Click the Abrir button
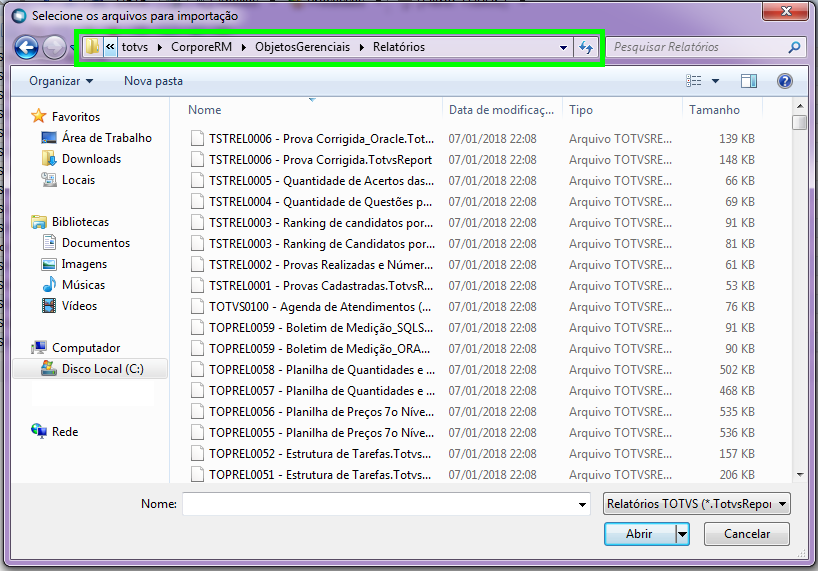The width and height of the screenshot is (818, 571). [x=640, y=534]
